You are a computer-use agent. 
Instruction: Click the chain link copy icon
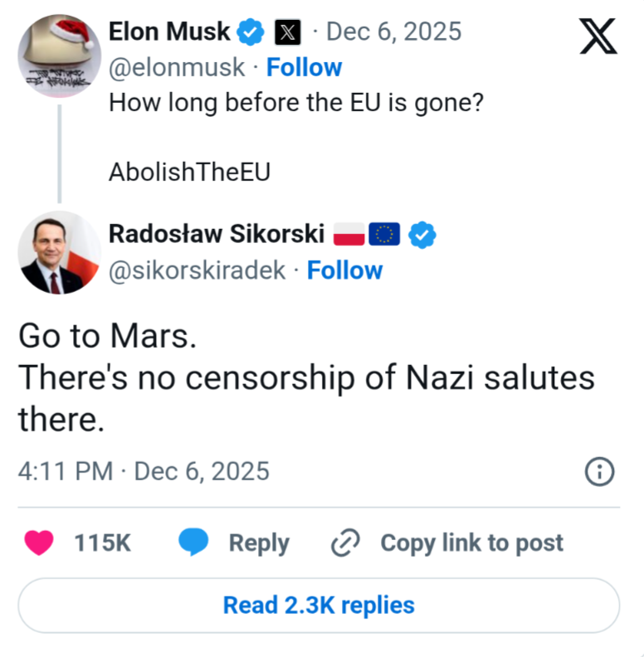(x=344, y=543)
